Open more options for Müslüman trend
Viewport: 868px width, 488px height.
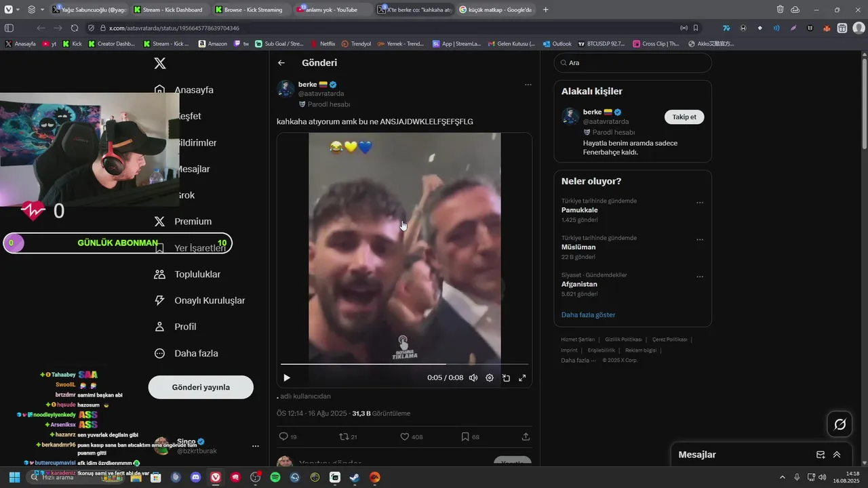pos(700,240)
